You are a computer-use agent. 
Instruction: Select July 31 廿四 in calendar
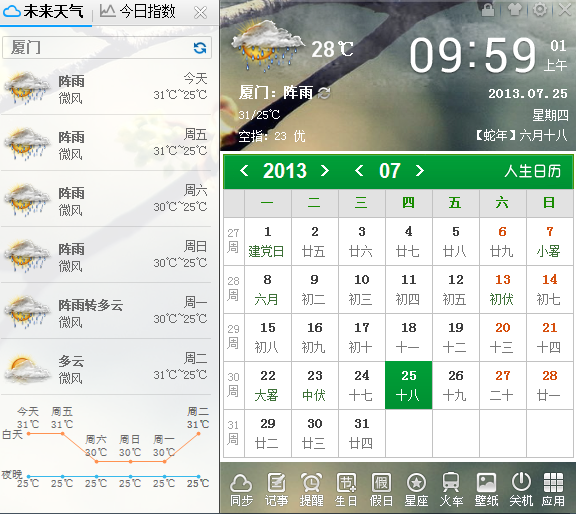[361, 434]
